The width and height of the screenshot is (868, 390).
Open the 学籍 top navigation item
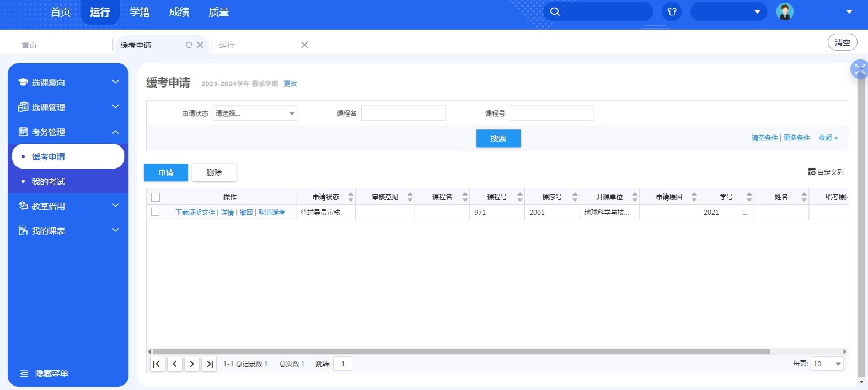pyautogui.click(x=140, y=12)
